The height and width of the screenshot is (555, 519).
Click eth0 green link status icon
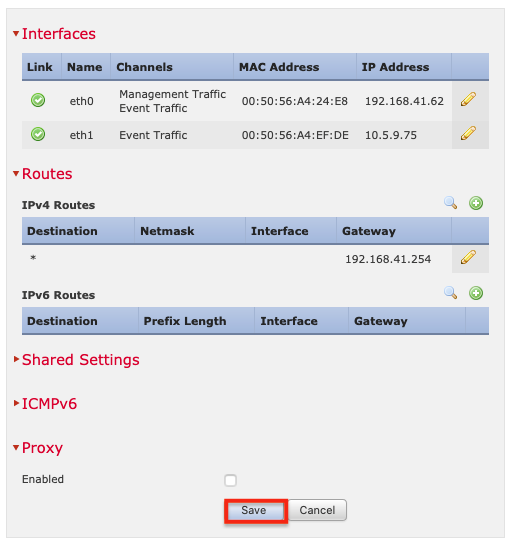(x=38, y=100)
